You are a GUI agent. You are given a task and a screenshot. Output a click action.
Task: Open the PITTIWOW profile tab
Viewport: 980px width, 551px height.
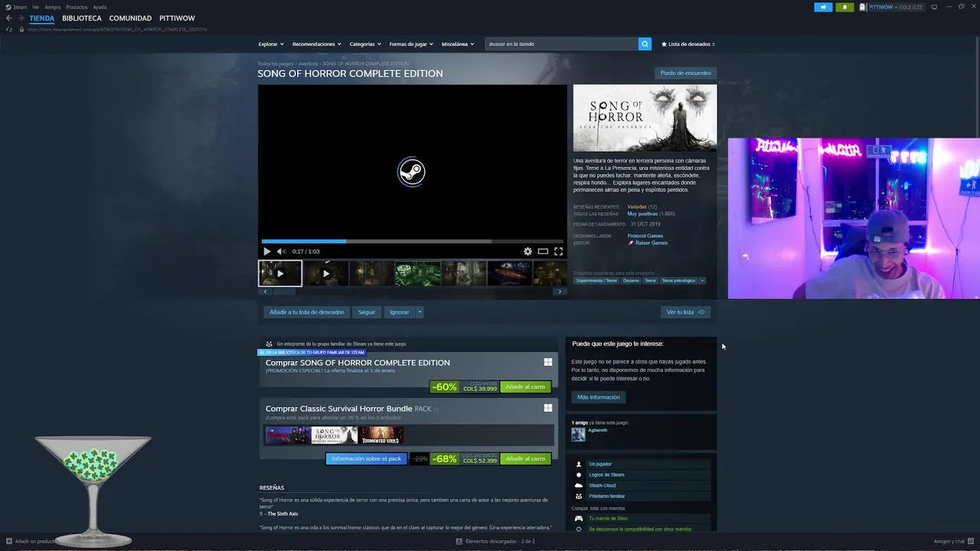click(177, 18)
